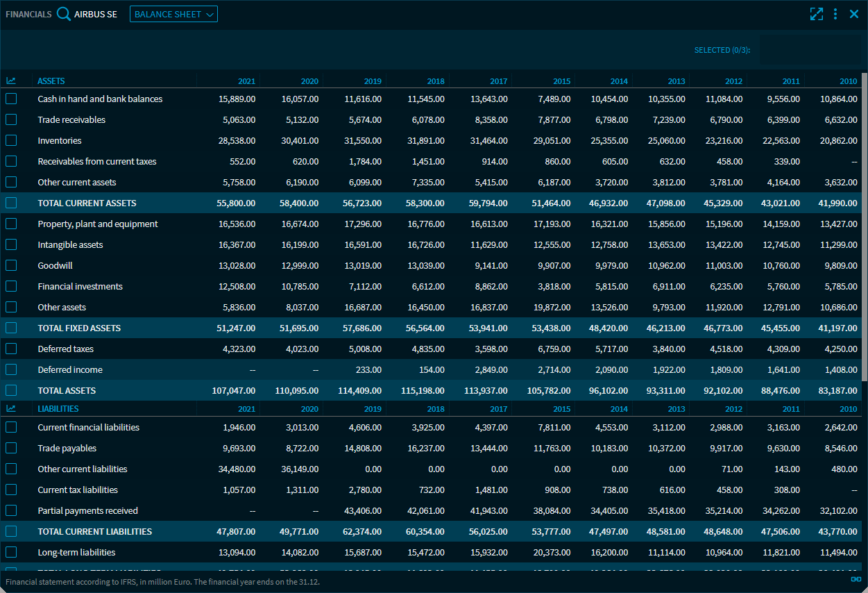Close the financials panel with X icon
The width and height of the screenshot is (868, 593).
coord(854,14)
